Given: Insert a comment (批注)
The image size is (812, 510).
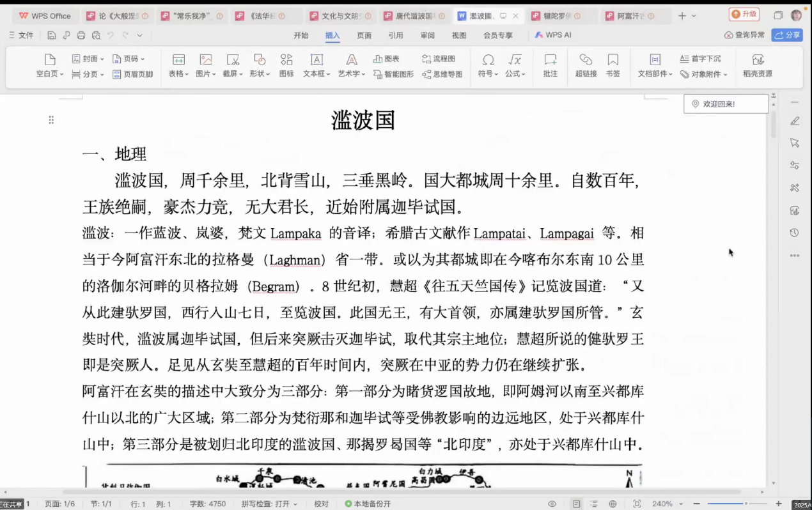Looking at the screenshot, I should click(x=550, y=65).
